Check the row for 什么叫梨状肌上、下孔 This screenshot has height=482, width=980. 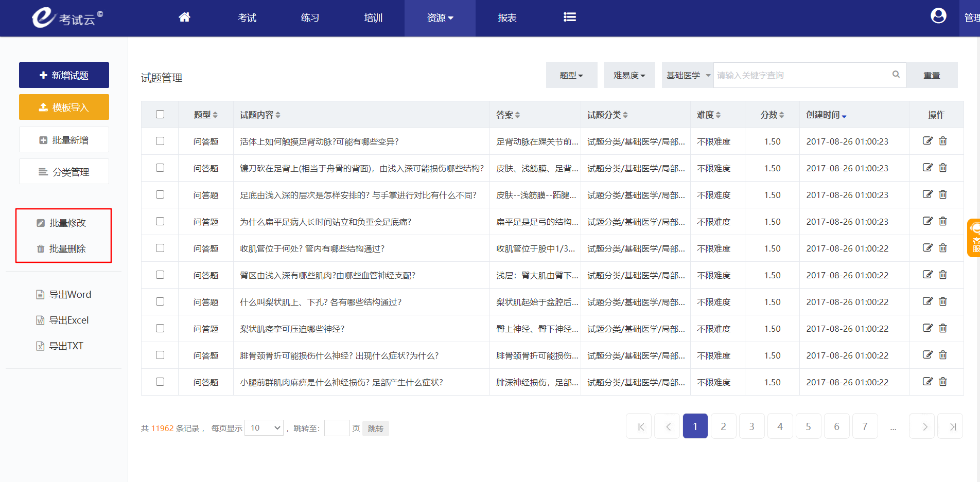[x=160, y=301]
